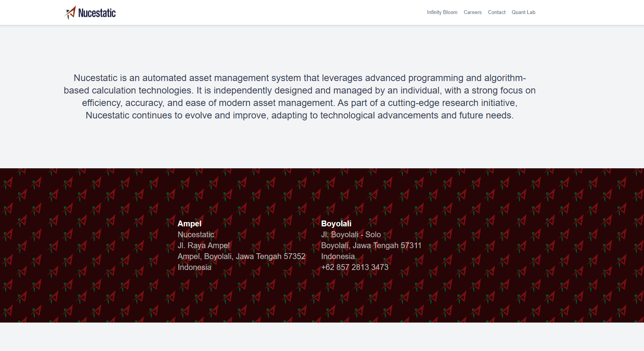644x351 pixels.
Task: Select the Ampel location heading
Action: point(190,224)
